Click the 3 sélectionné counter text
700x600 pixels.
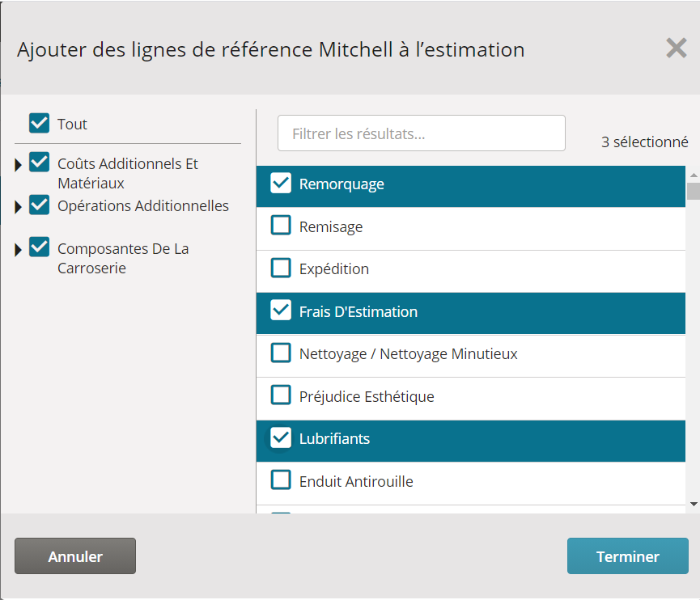tap(645, 142)
